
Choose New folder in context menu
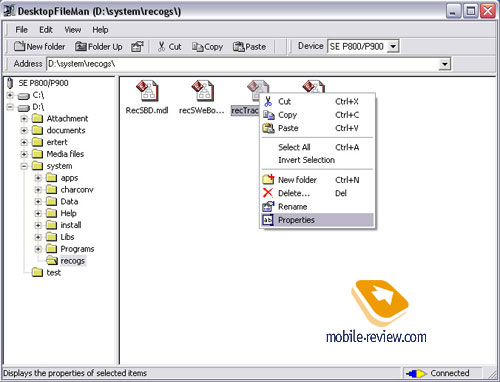[317, 180]
